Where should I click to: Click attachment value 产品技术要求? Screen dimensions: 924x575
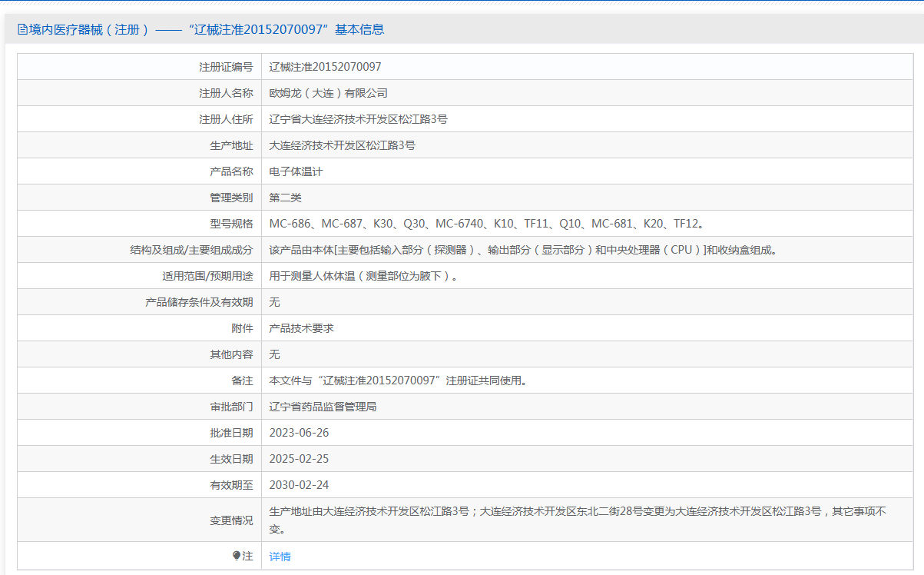click(302, 328)
